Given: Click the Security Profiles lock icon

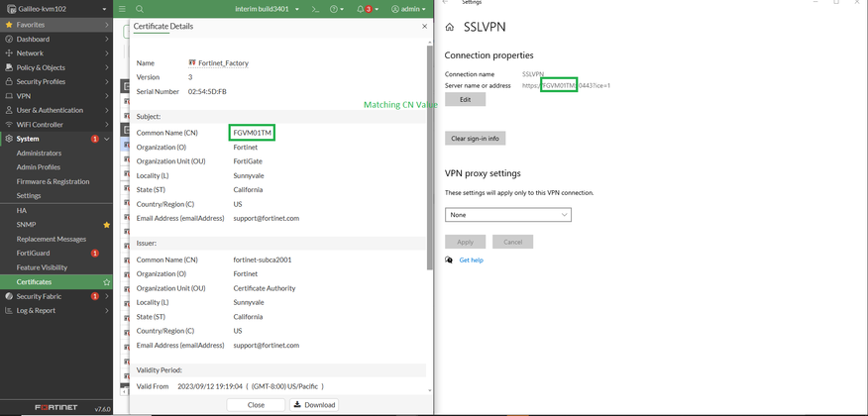Looking at the screenshot, I should 9,81.
